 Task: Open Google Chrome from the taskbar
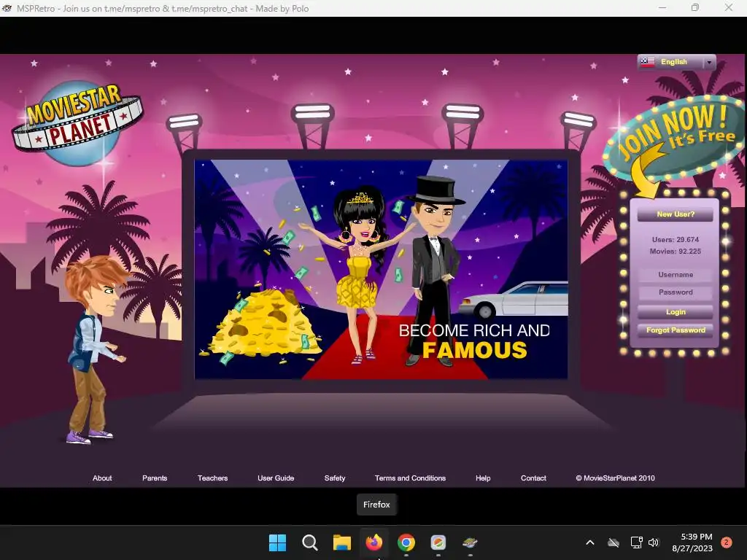pyautogui.click(x=406, y=542)
